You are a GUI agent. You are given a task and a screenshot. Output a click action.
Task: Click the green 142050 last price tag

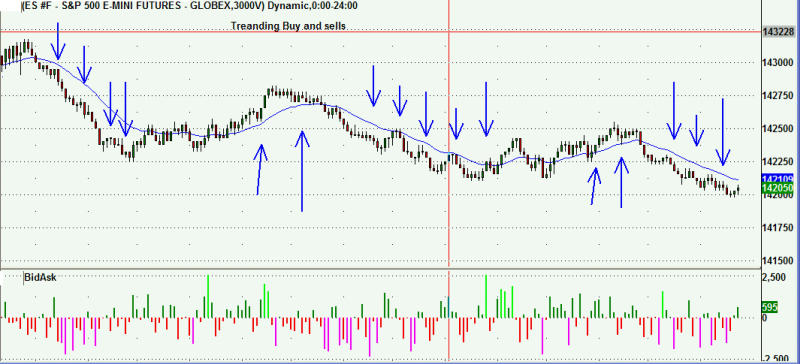point(778,188)
